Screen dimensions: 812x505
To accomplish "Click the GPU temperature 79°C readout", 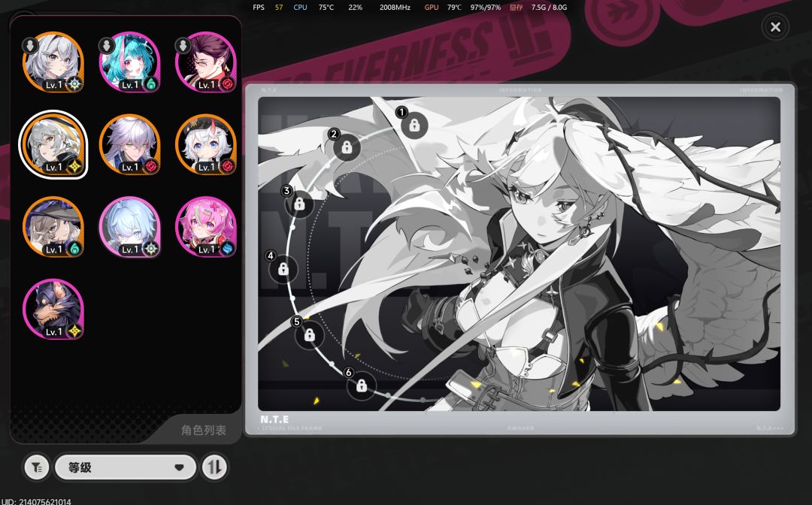I will click(x=454, y=8).
